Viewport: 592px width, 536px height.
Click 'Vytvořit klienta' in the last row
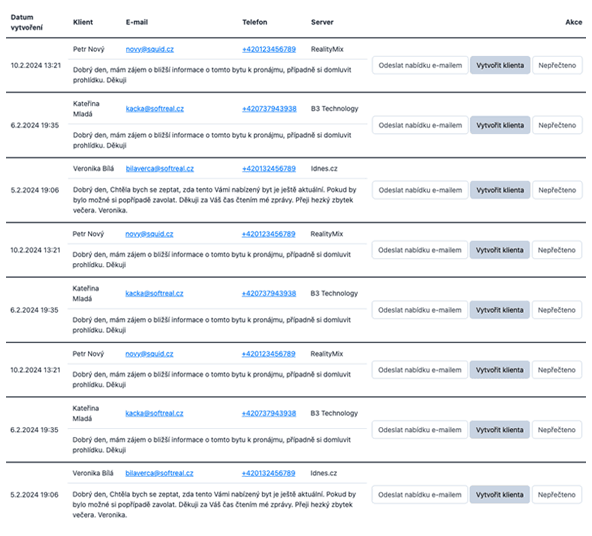tap(500, 495)
